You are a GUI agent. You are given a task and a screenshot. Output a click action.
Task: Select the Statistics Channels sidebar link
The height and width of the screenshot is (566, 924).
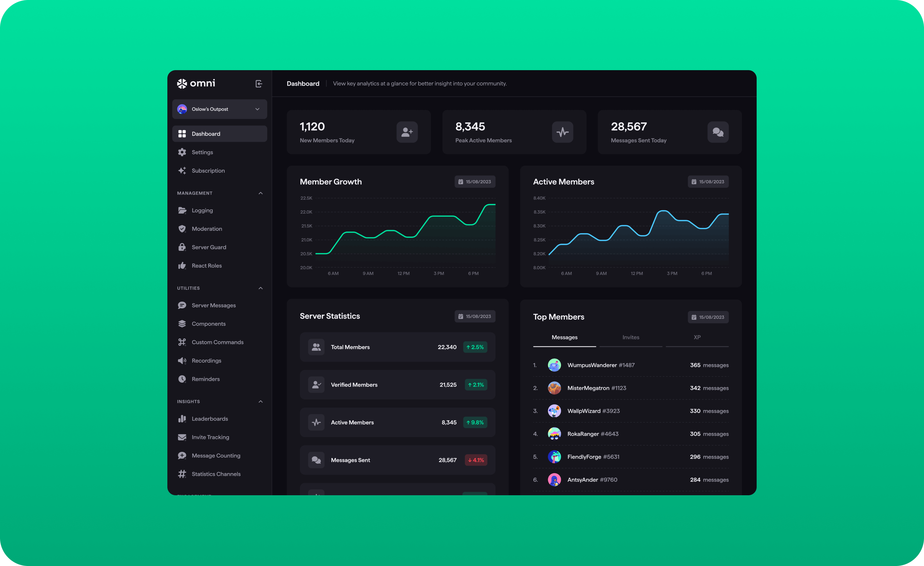click(x=216, y=473)
